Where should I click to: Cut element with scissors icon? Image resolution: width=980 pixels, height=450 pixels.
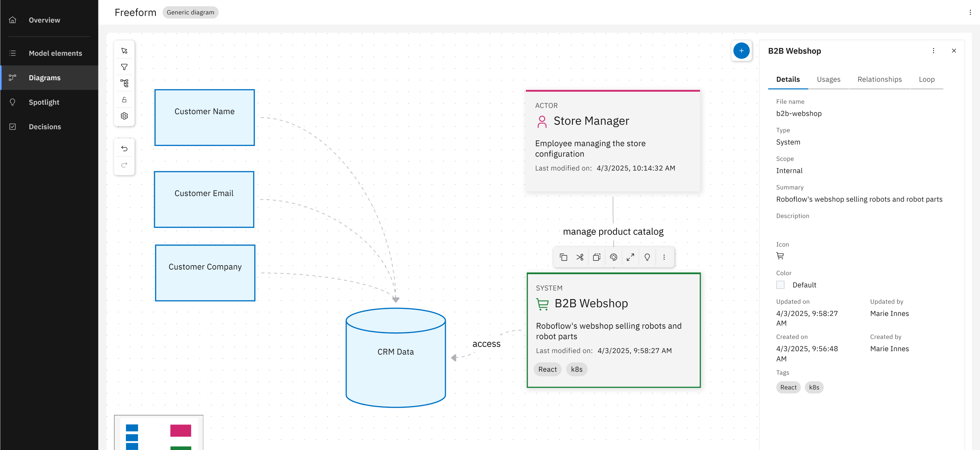tap(580, 257)
